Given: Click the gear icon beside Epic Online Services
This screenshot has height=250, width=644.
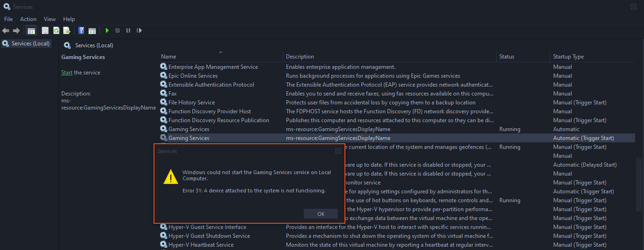Looking at the screenshot, I should tap(163, 76).
